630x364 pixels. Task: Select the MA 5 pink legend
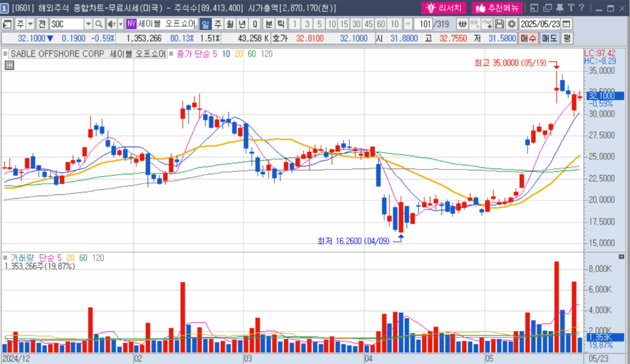click(215, 54)
